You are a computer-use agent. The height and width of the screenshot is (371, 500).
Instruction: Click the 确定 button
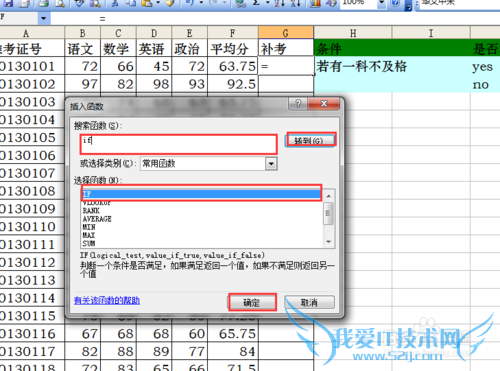coord(252,302)
